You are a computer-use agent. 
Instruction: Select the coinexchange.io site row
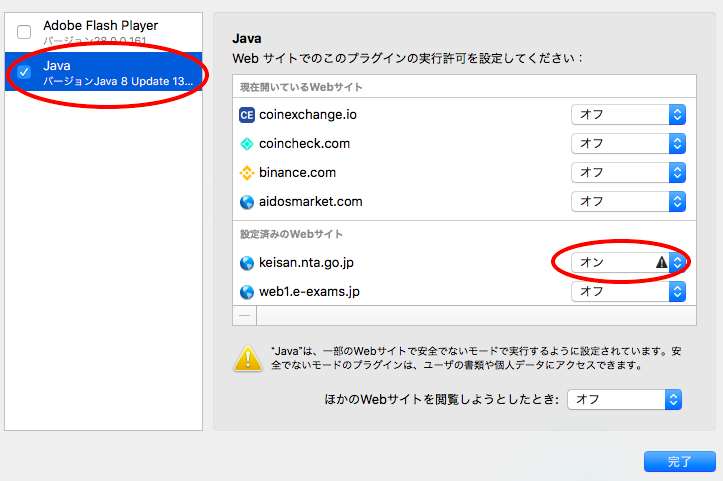click(464, 114)
